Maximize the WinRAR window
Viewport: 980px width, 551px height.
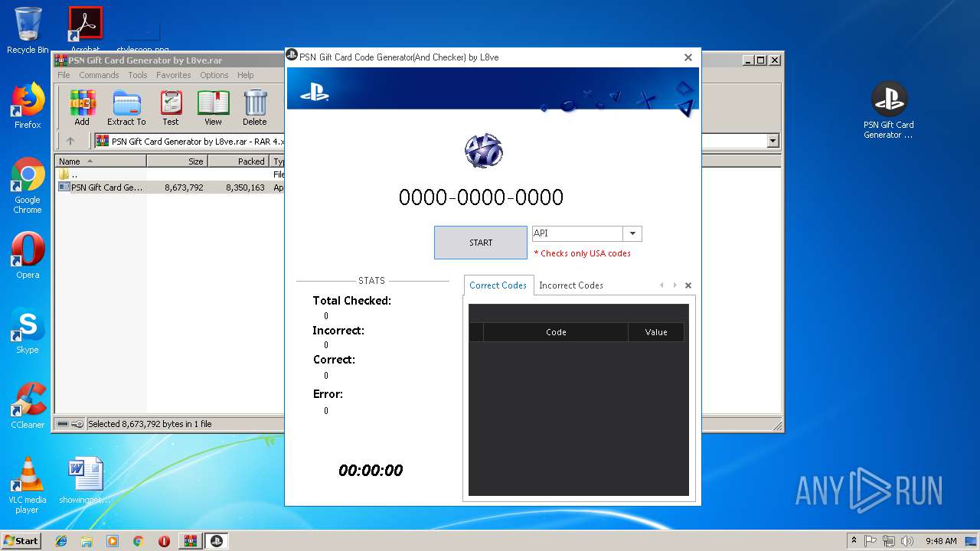tap(760, 60)
